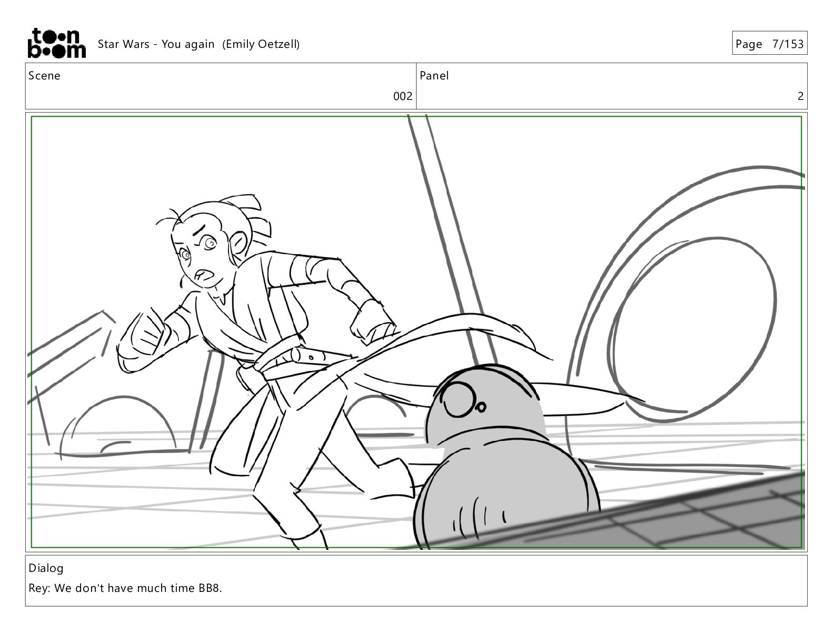Screen dimensions: 834x644
Task: Click the 'Page 7/153' indicator box
Action: tap(769, 43)
